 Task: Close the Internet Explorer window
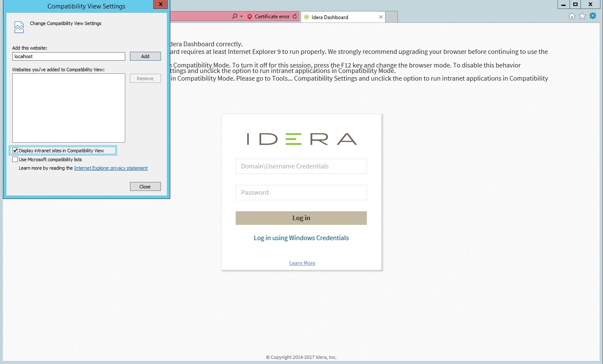point(590,4)
